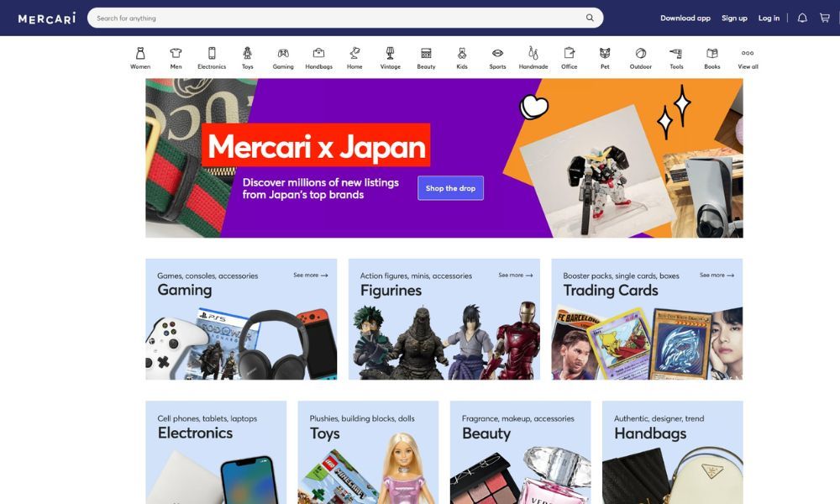Click See more in Gaming card
Image resolution: width=840 pixels, height=504 pixels.
click(311, 275)
